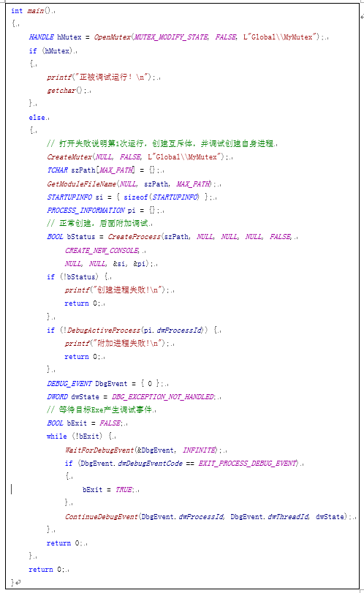The height and width of the screenshot is (593, 364).
Task: Click the DBG_EXCEPTION_NOT_HANDLED constant
Action: point(163,397)
